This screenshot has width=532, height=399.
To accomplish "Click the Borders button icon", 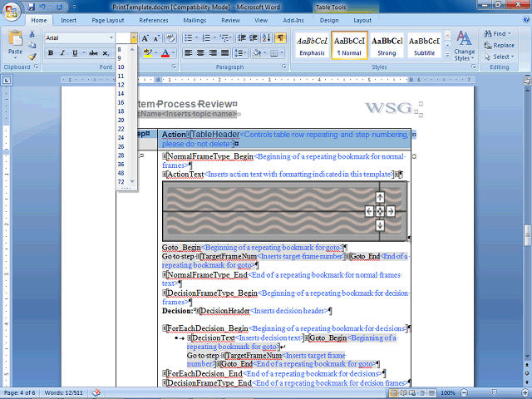I will (273, 53).
